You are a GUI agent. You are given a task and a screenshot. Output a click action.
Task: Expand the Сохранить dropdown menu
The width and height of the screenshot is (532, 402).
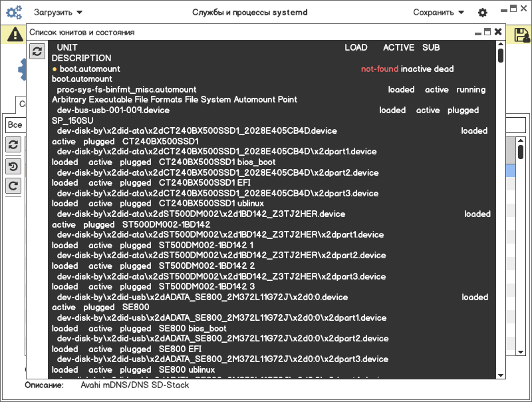pyautogui.click(x=438, y=13)
